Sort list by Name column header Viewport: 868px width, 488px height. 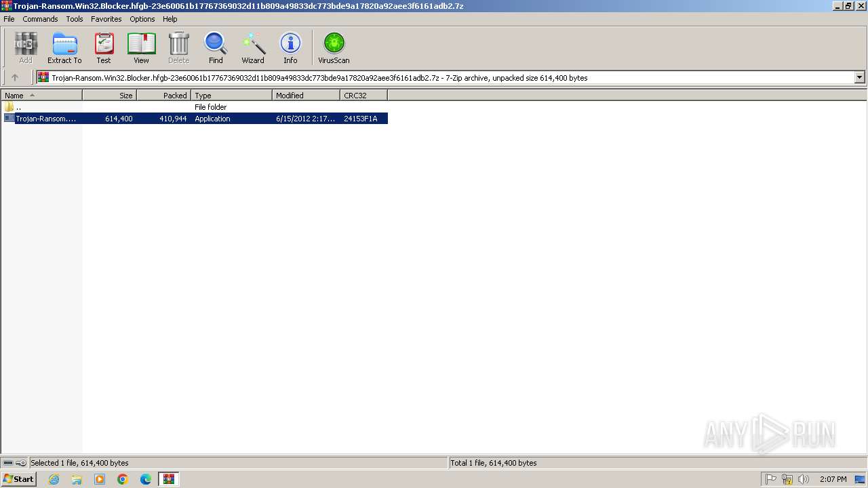tap(41, 96)
